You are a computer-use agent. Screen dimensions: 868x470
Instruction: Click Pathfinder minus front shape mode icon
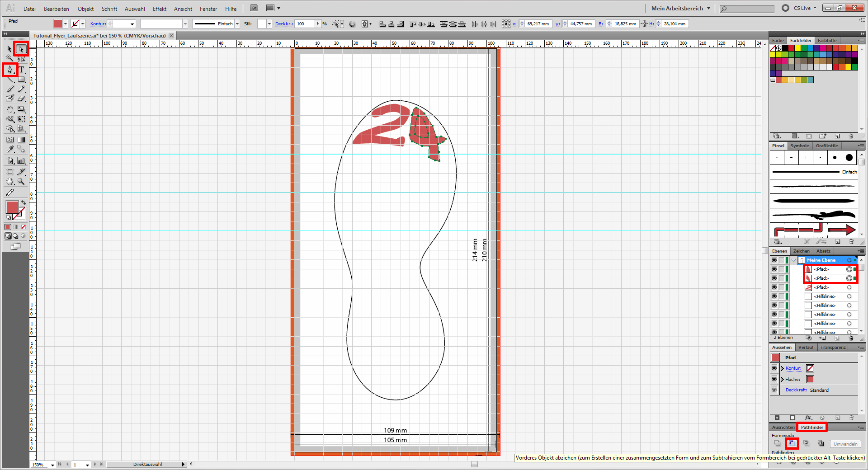(792, 444)
